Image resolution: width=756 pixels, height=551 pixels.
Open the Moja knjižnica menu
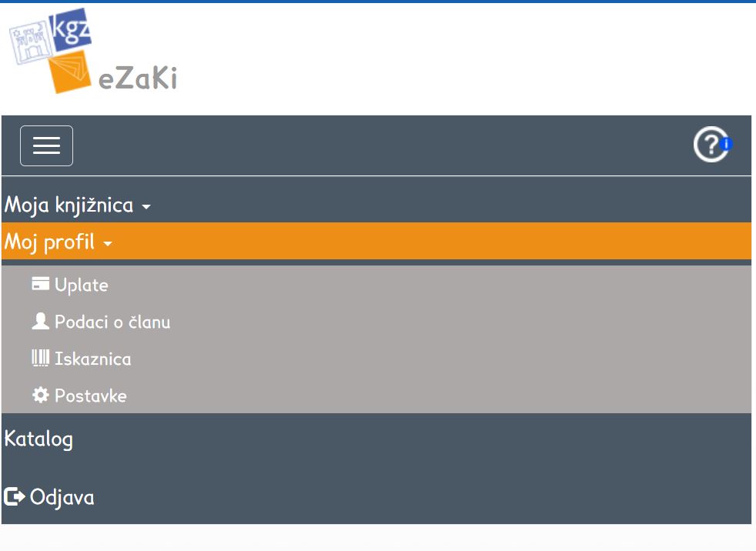pos(69,205)
